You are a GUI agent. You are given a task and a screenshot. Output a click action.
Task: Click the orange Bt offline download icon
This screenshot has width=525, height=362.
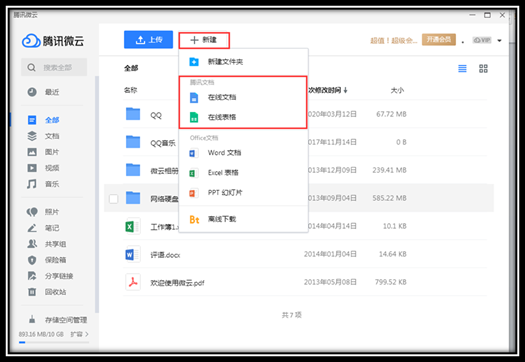194,220
